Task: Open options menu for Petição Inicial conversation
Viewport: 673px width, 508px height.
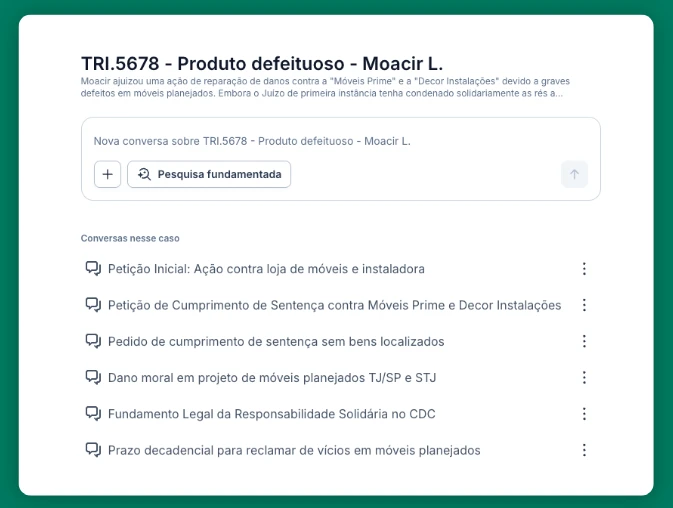Action: point(584,269)
